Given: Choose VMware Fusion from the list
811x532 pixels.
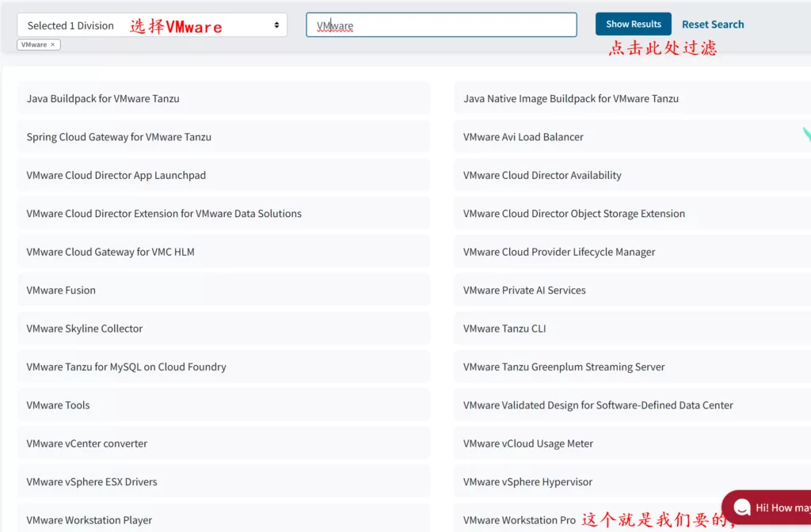Looking at the screenshot, I should 61,291.
